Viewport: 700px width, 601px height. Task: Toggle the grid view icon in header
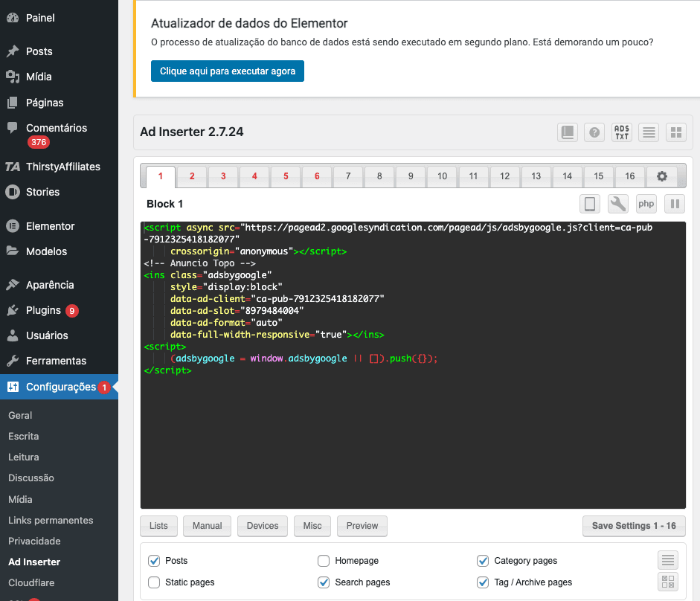tap(676, 132)
